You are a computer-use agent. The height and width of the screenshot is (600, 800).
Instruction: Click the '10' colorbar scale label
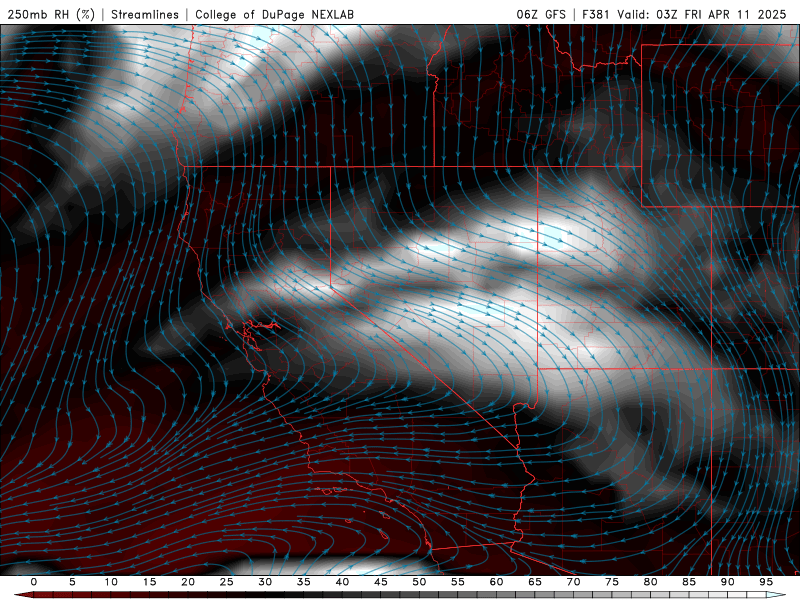[111, 582]
